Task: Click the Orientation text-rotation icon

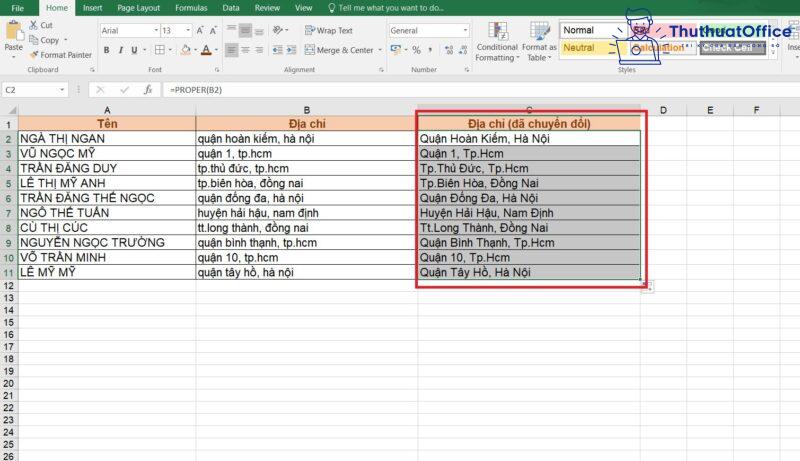Action: tap(278, 31)
